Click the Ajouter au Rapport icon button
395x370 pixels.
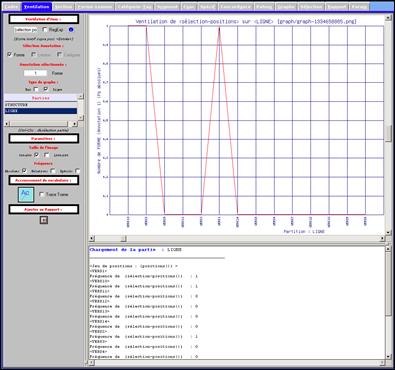44,220
